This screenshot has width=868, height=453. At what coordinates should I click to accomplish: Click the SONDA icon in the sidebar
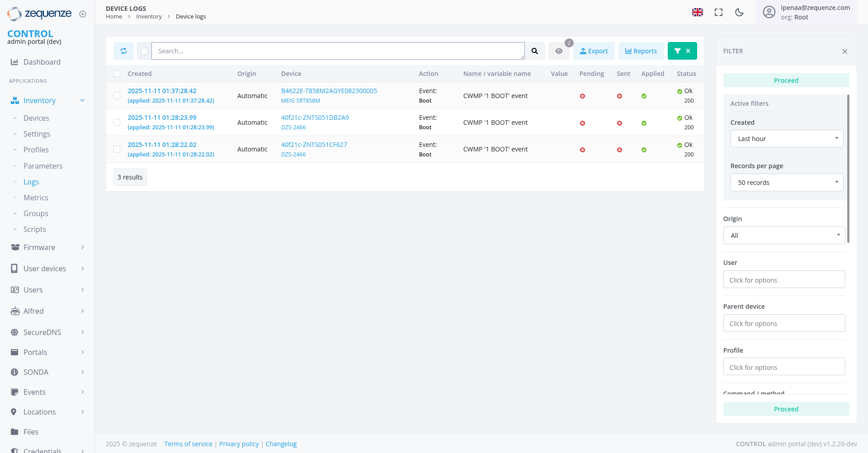pos(14,372)
